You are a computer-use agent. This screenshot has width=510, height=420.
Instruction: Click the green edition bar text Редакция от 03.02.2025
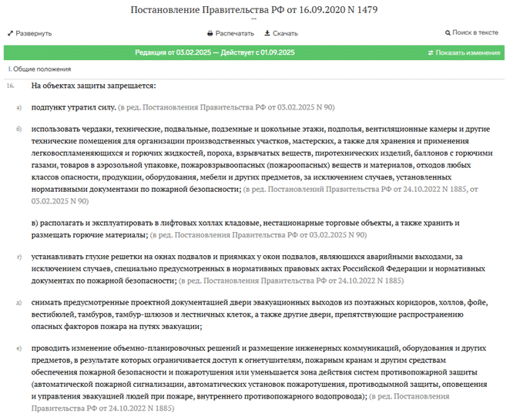click(173, 52)
